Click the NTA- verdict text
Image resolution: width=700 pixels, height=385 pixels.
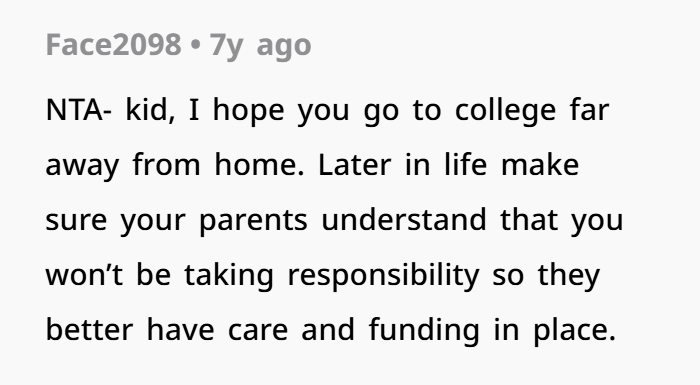click(x=79, y=110)
